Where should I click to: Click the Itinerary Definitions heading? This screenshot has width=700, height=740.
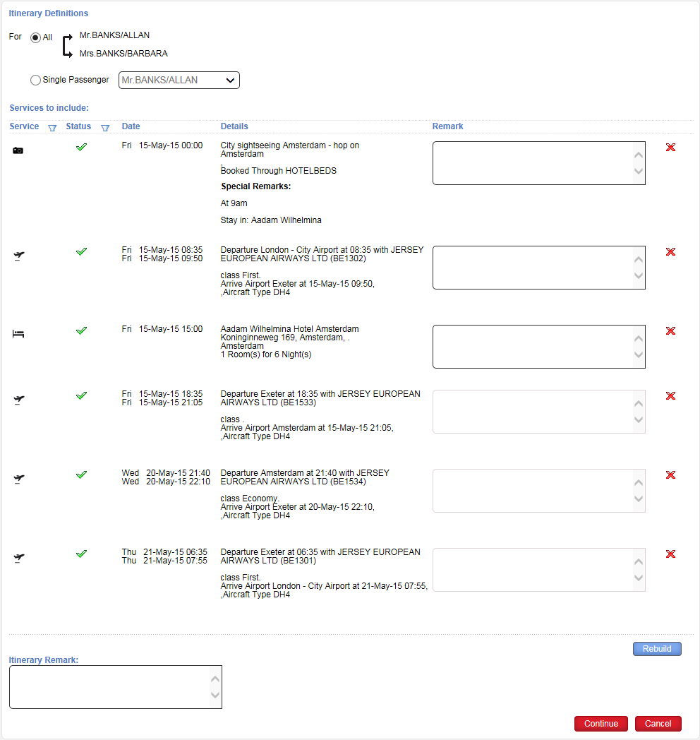(48, 13)
